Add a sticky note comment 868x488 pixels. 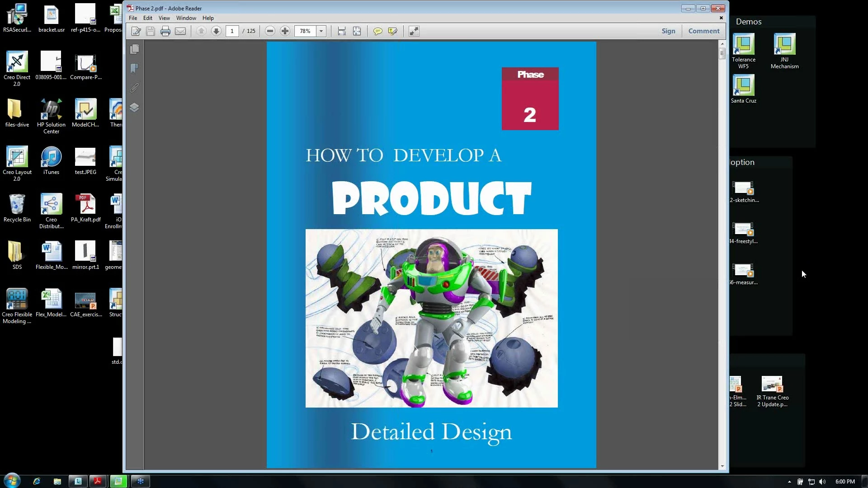(x=377, y=31)
